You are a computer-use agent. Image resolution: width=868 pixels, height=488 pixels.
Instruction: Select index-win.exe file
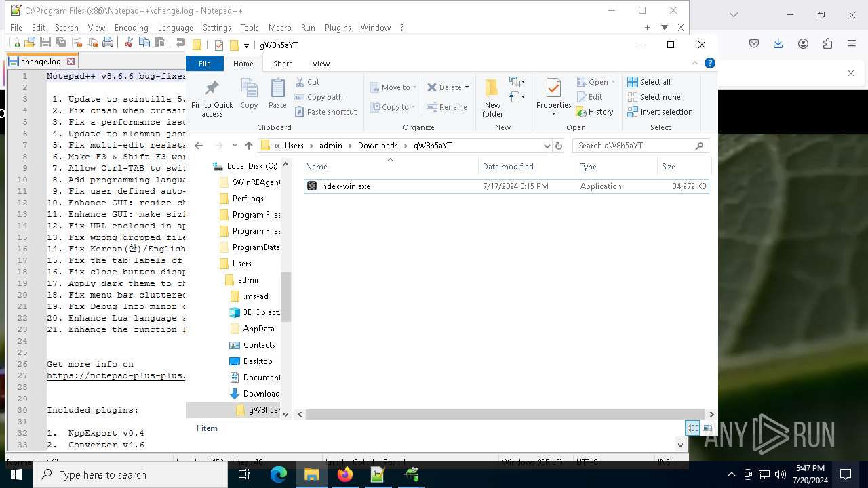tap(506, 186)
